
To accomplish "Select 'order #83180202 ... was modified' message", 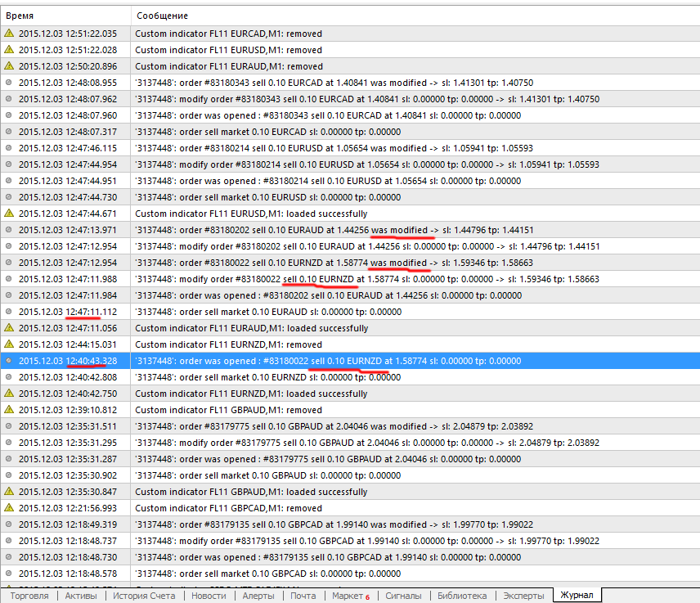I will (x=334, y=230).
